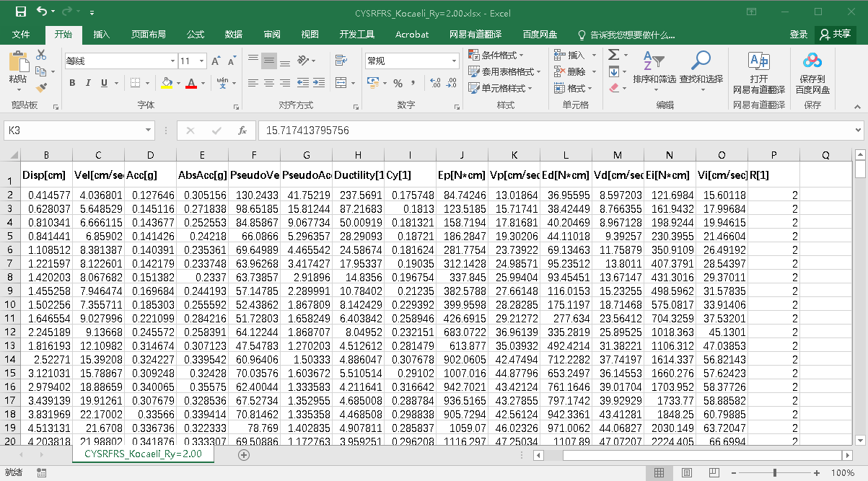Click the Find and Select magnifier icon
This screenshot has width=868, height=481.
[x=701, y=69]
